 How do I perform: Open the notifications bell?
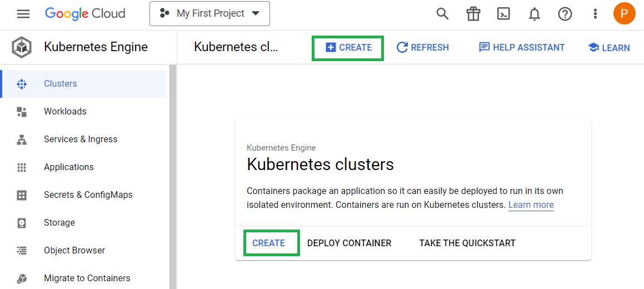pyautogui.click(x=535, y=14)
